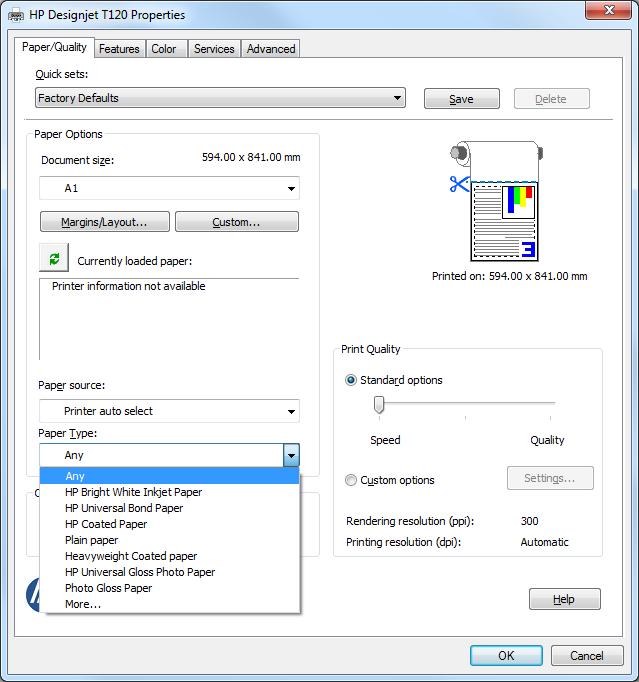Click the Help button
This screenshot has width=639, height=682.
565,599
